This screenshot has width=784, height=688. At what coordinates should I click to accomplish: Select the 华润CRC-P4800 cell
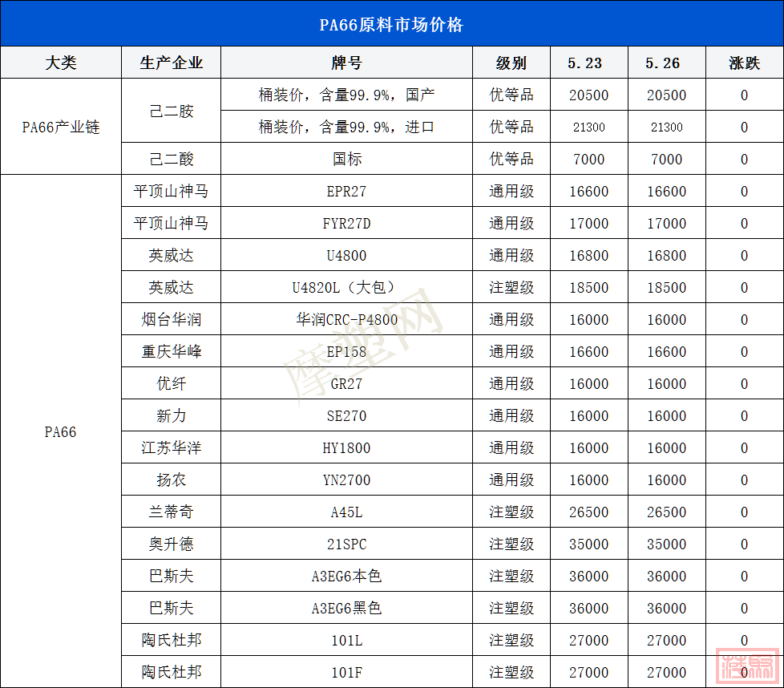(346, 319)
